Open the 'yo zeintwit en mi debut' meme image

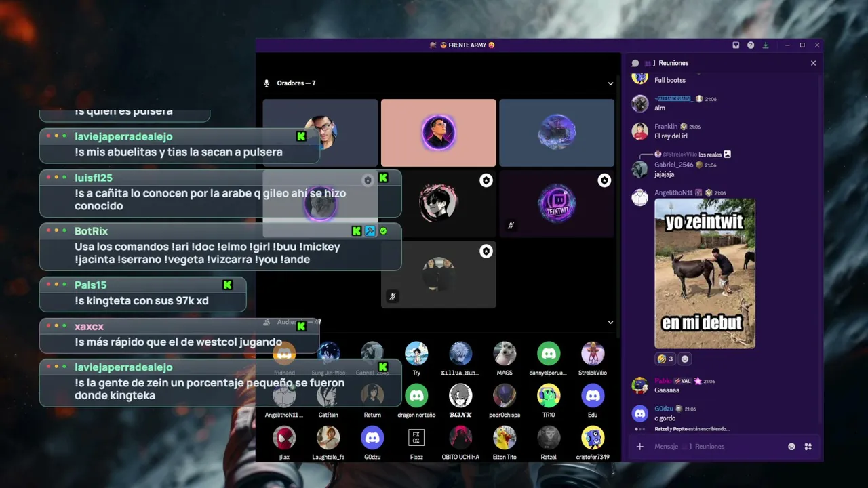coord(705,273)
